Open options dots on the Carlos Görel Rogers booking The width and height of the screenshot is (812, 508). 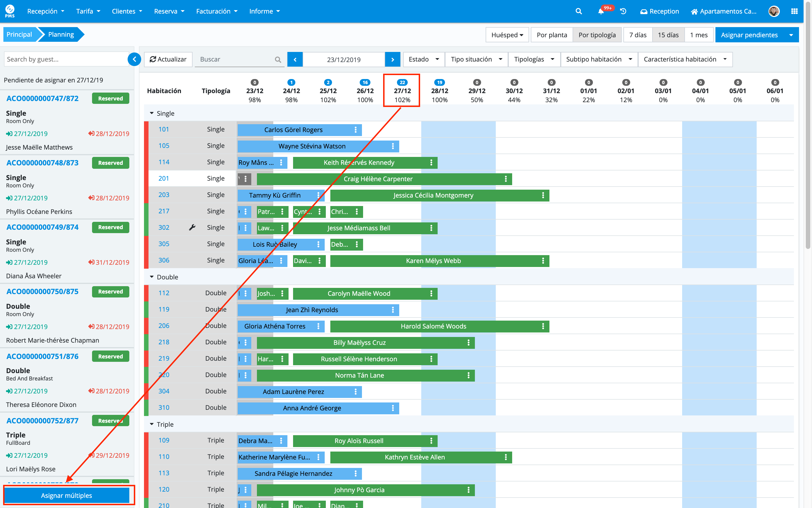pos(355,130)
